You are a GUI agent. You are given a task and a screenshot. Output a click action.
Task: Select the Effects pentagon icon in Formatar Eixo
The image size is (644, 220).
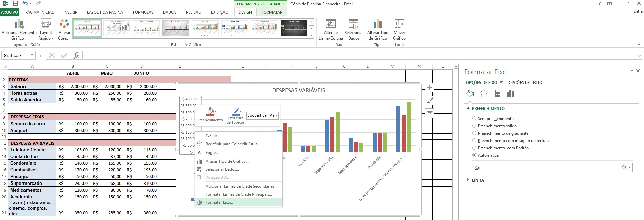483,94
